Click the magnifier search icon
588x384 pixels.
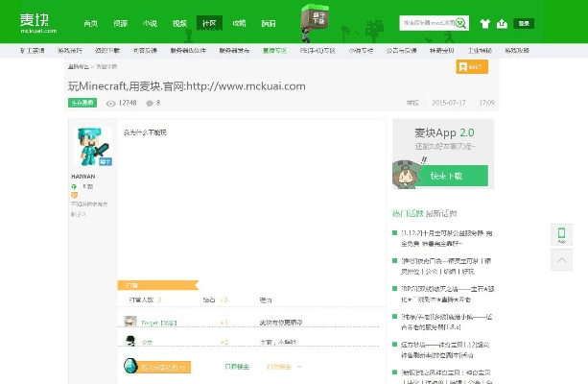(461, 23)
